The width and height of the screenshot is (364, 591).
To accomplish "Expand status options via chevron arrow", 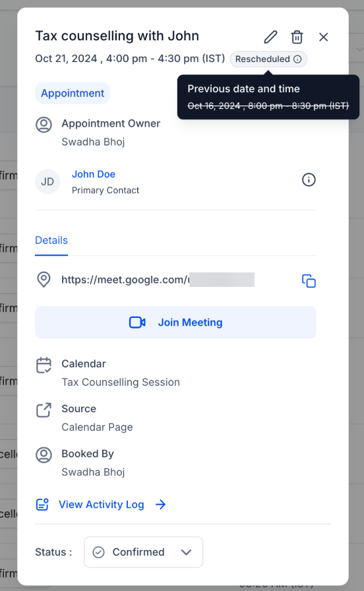I will (186, 552).
